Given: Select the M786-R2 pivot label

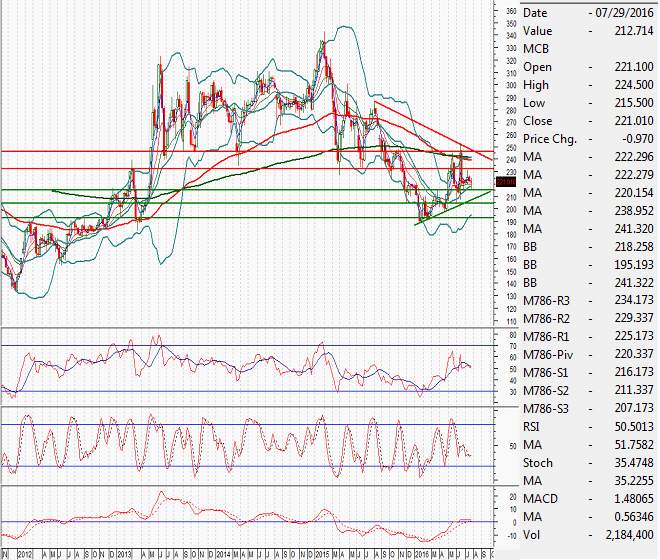Looking at the screenshot, I should click(x=546, y=319).
